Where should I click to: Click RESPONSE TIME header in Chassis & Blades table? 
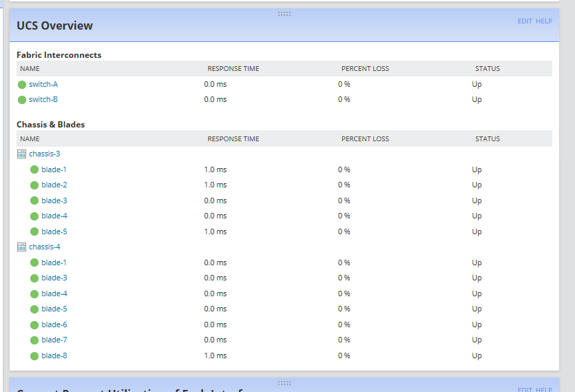click(x=233, y=138)
